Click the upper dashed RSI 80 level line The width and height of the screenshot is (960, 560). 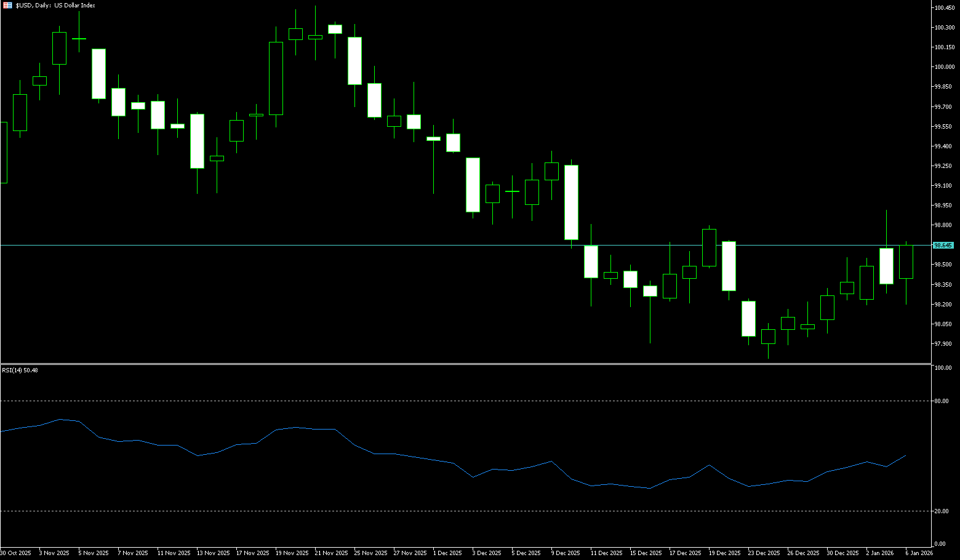tap(431, 401)
